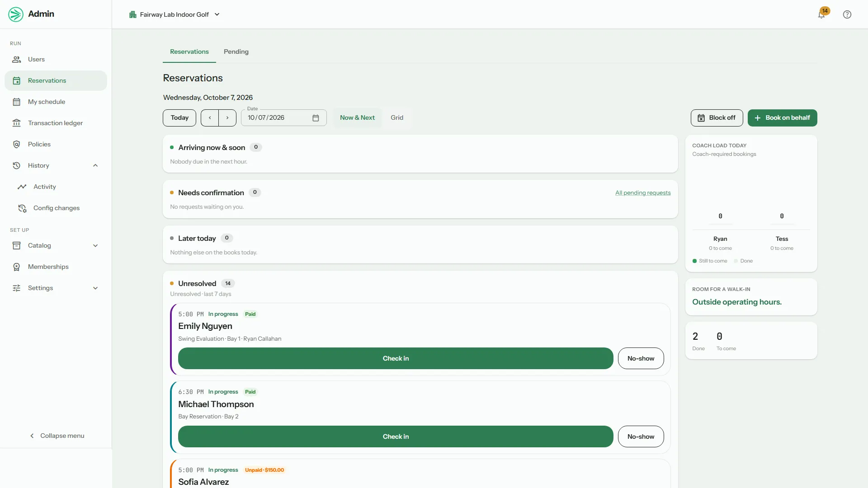Click the Unresolved count 14 badge
The height and width of the screenshot is (488, 868).
coord(228,283)
